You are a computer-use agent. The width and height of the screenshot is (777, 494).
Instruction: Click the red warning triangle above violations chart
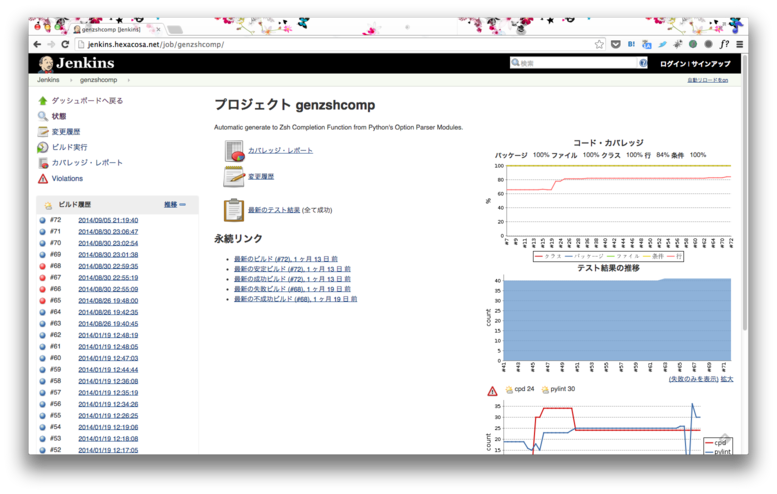coord(492,391)
